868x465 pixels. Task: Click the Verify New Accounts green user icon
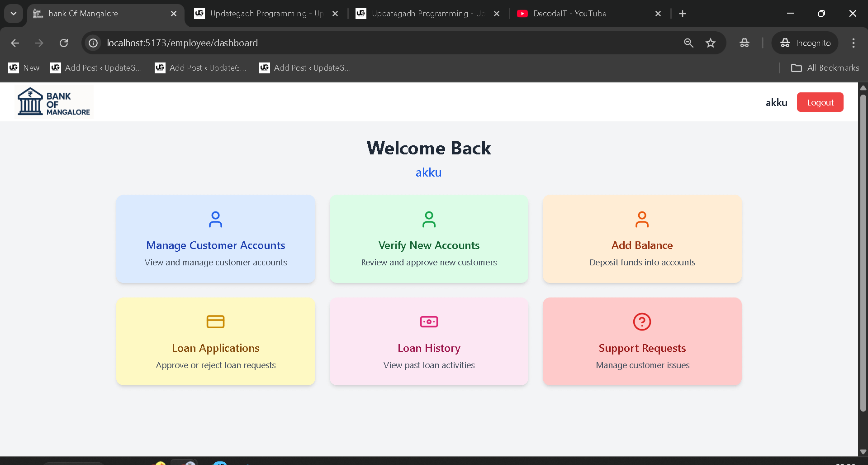click(428, 220)
